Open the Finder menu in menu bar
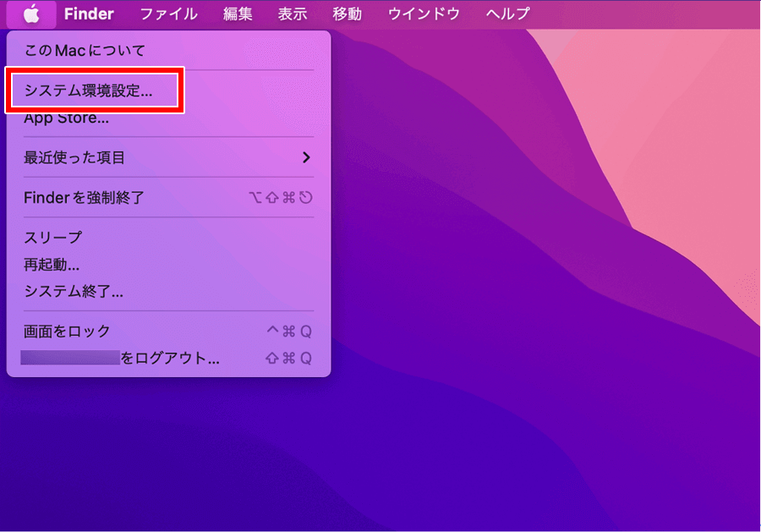The image size is (761, 532). [x=89, y=14]
